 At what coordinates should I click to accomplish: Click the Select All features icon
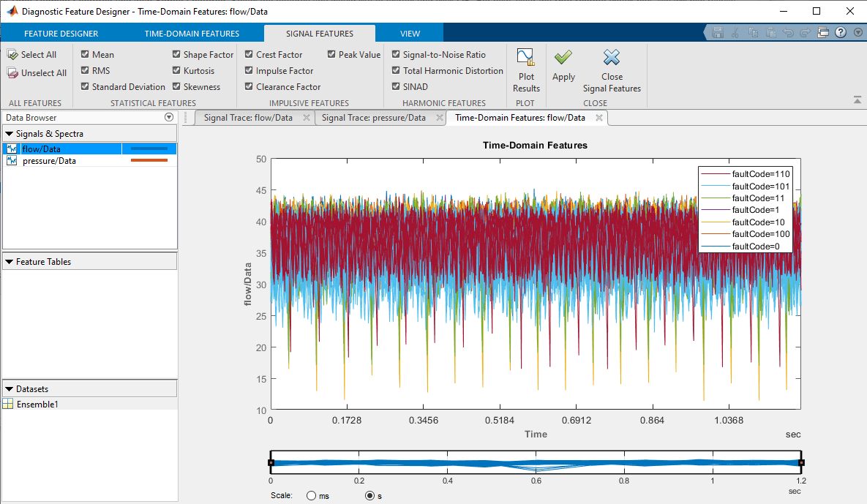(x=13, y=55)
